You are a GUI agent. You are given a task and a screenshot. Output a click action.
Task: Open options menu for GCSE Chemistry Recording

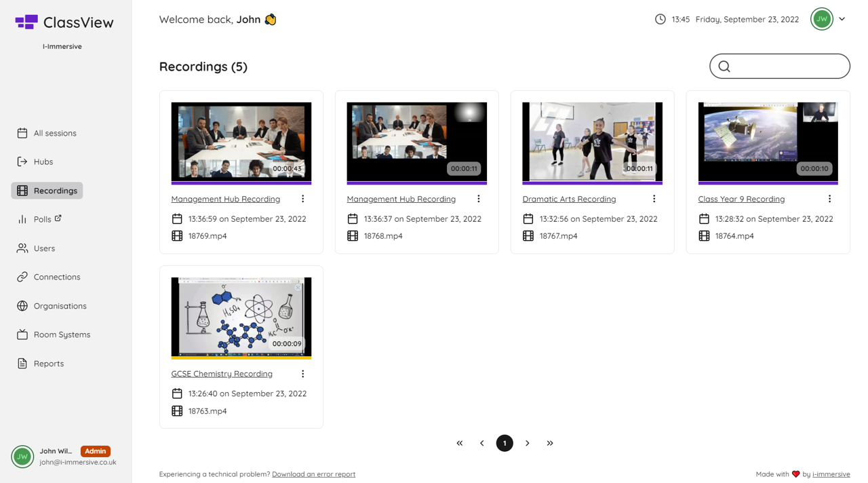(302, 374)
